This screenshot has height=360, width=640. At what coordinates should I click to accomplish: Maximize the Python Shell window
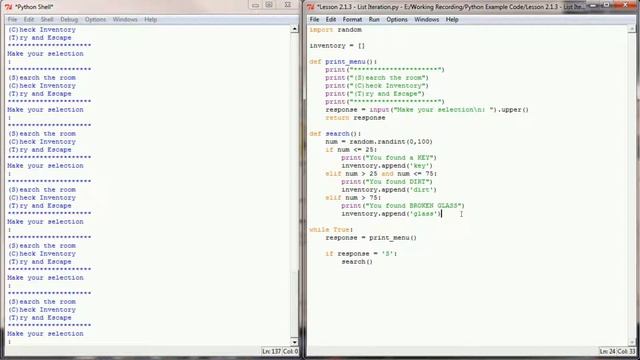(x=269, y=5)
